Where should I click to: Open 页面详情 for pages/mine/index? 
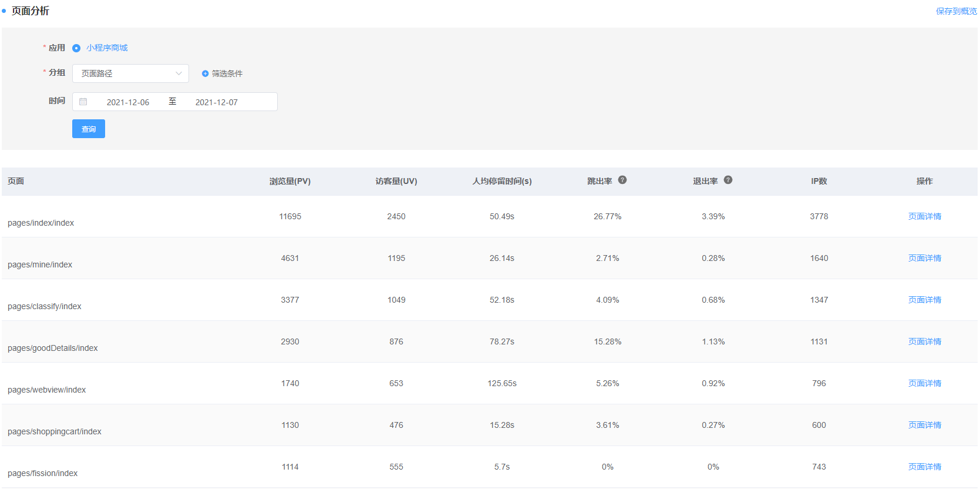coord(925,258)
